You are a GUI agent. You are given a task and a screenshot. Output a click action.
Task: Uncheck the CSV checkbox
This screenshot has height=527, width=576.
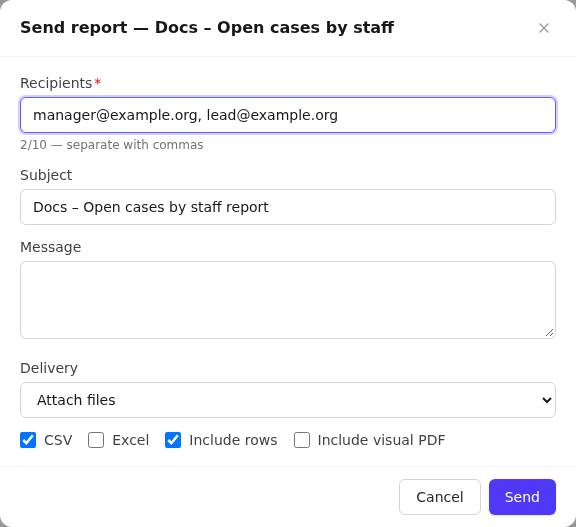[28, 440]
